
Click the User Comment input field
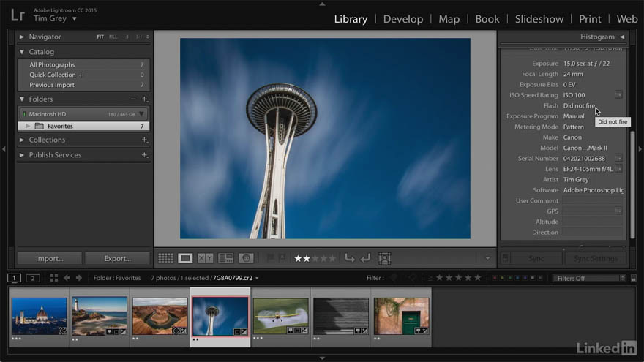(592, 200)
